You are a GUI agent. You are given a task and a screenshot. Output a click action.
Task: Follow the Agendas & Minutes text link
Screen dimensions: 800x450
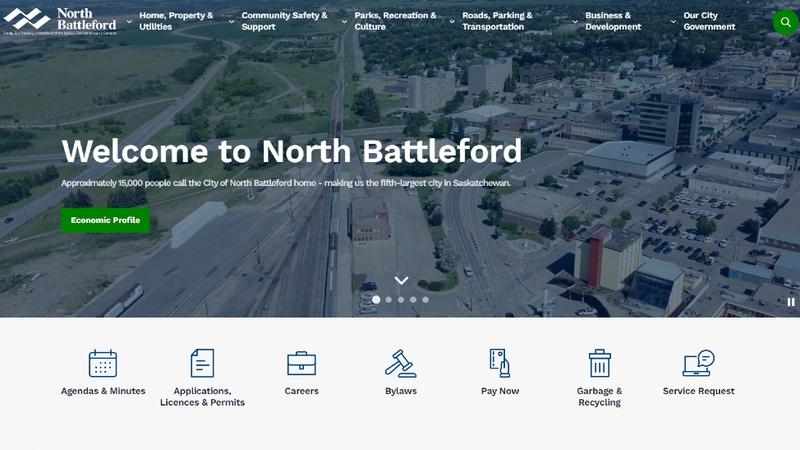tap(103, 391)
